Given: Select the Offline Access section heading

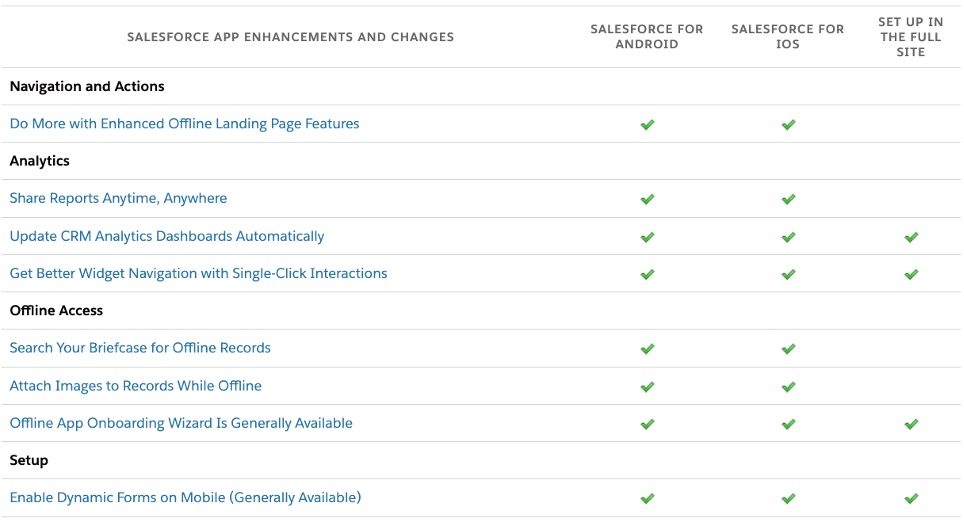Looking at the screenshot, I should pos(56,310).
